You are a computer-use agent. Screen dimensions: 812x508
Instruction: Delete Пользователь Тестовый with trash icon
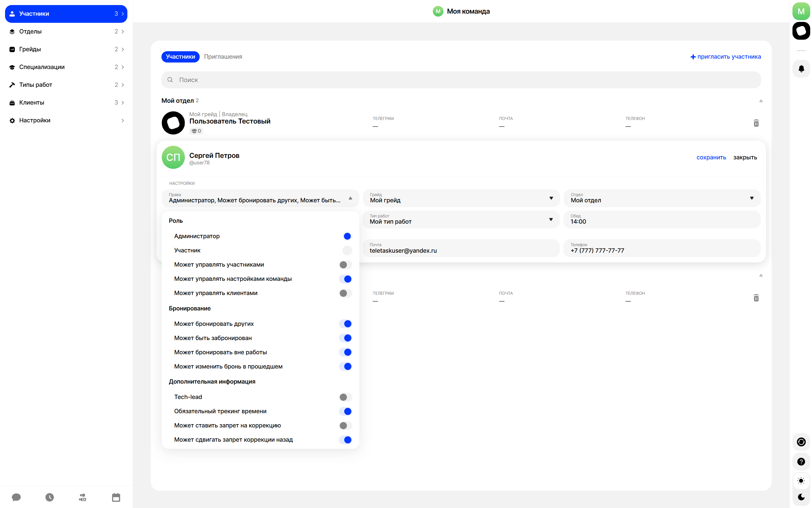click(x=756, y=123)
